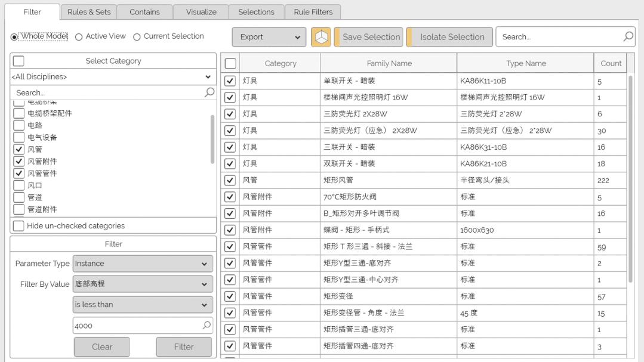The height and width of the screenshot is (362, 644).
Task: Click the Filter button
Action: 184,347
